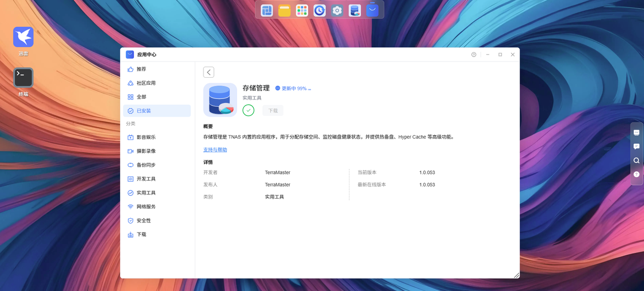Image resolution: width=644 pixels, height=291 pixels.
Task: Select 全部 in the sidebar
Action: pyautogui.click(x=157, y=97)
